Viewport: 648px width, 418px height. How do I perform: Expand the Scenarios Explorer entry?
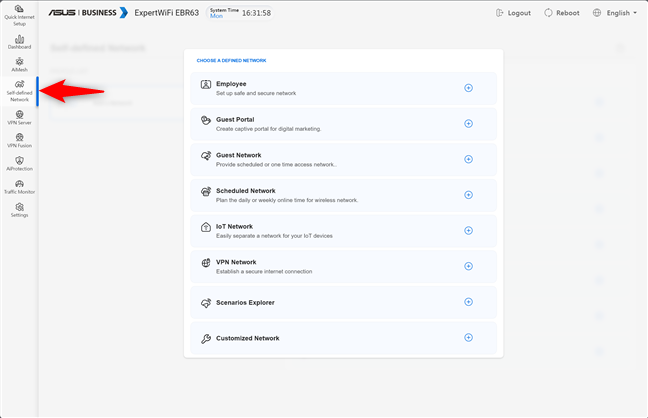(x=468, y=302)
